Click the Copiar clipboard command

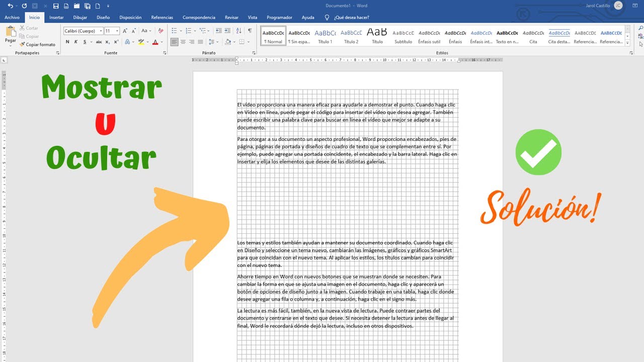[29, 36]
